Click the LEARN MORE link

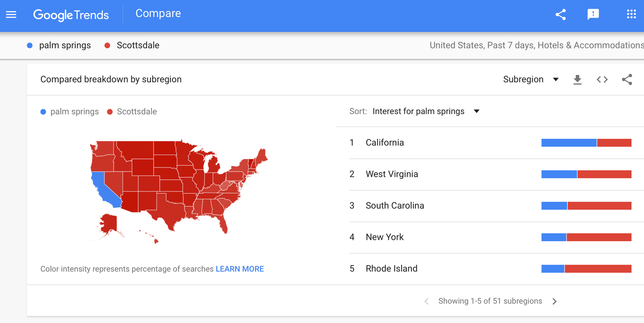tap(240, 269)
